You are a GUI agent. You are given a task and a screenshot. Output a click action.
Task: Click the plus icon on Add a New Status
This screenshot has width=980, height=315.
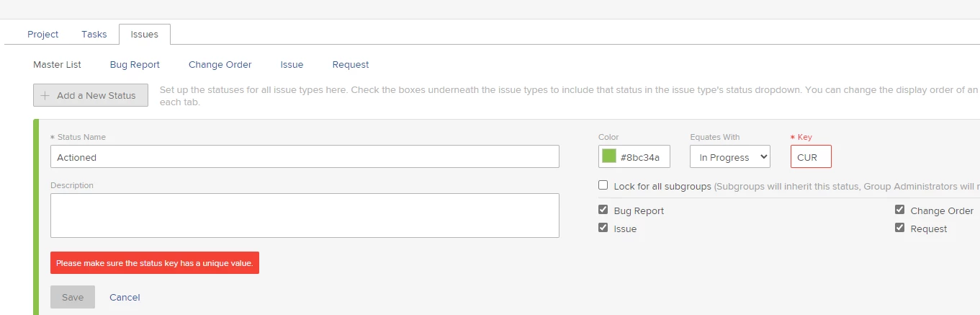point(45,95)
